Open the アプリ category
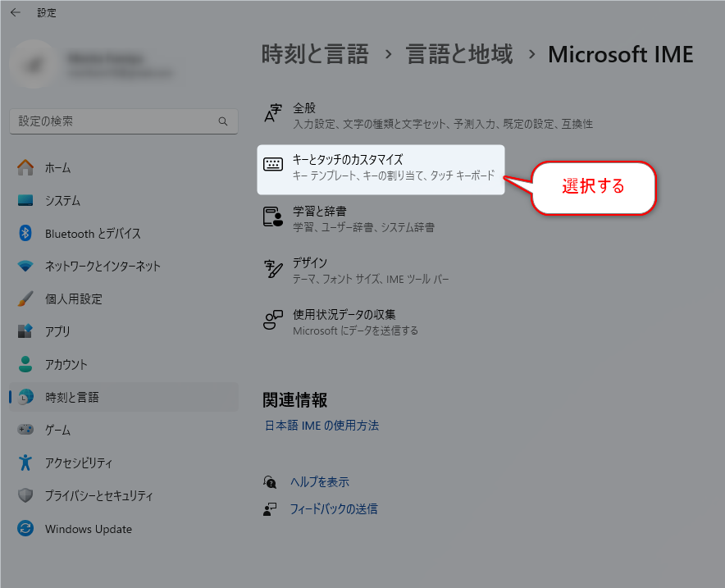Image resolution: width=725 pixels, height=588 pixels. click(124, 331)
